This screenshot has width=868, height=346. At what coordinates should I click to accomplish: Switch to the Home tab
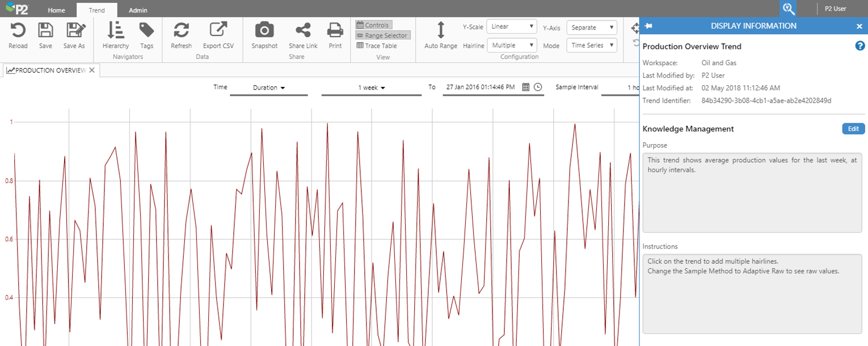(x=56, y=10)
